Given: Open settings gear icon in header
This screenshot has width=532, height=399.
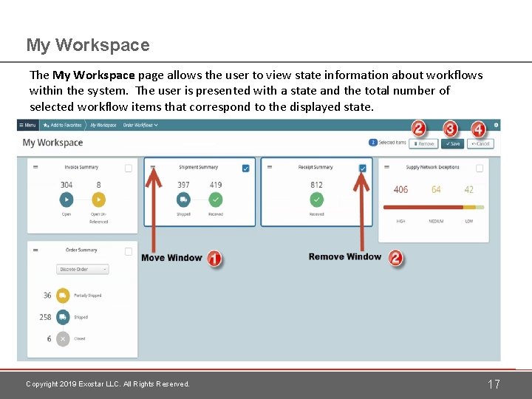Looking at the screenshot, I should pos(496,125).
